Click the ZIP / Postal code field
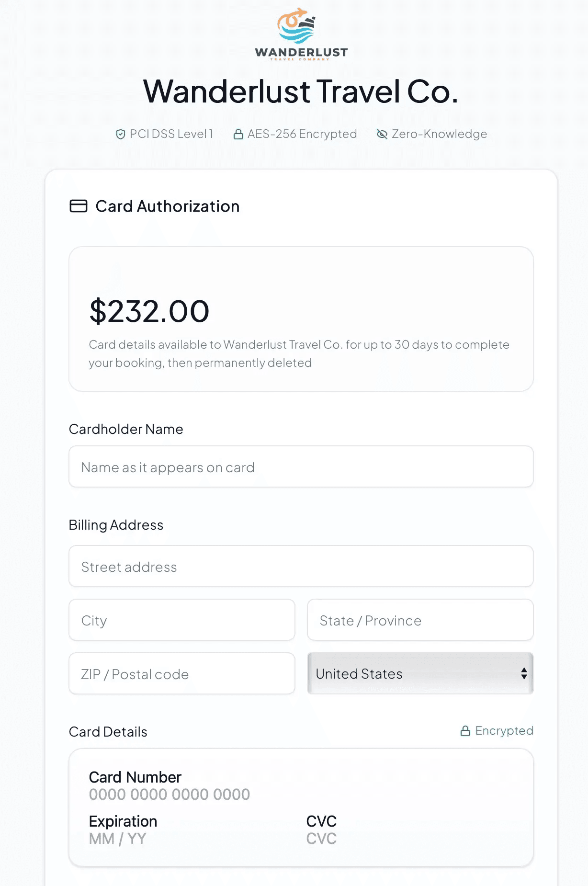 coord(182,673)
